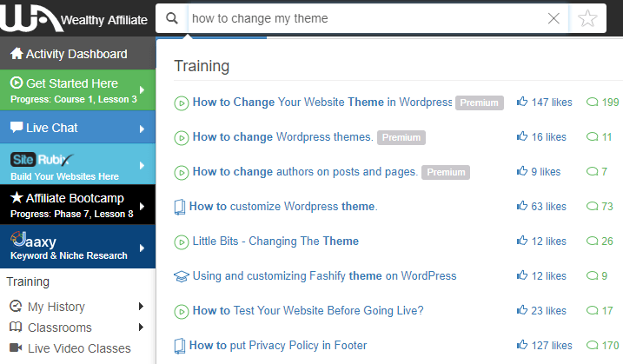Click the comment icon showing 199
The height and width of the screenshot is (364, 623).
click(592, 103)
